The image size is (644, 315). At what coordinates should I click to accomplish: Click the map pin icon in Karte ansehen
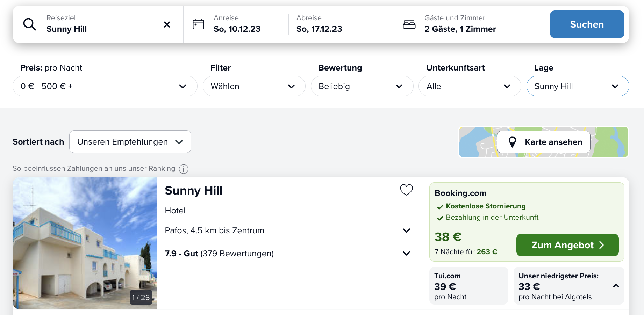512,142
